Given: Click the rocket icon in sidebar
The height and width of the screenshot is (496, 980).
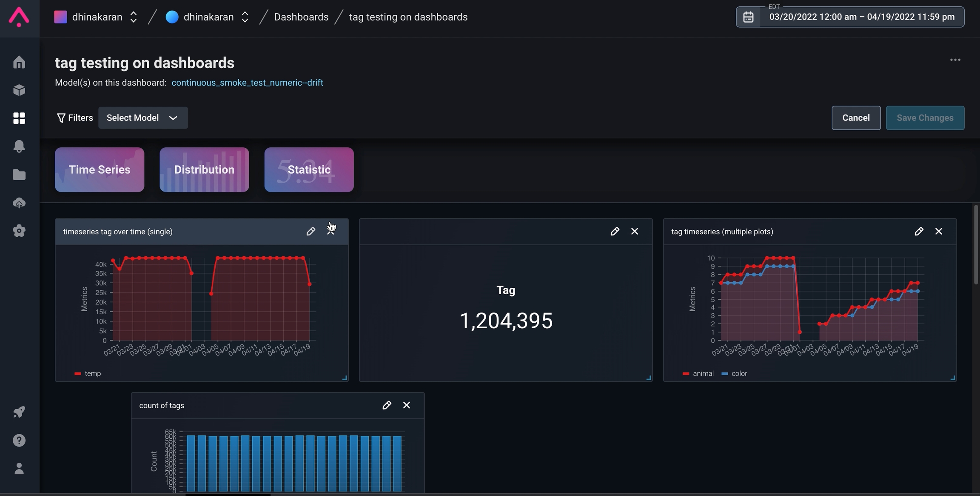Looking at the screenshot, I should point(19,412).
